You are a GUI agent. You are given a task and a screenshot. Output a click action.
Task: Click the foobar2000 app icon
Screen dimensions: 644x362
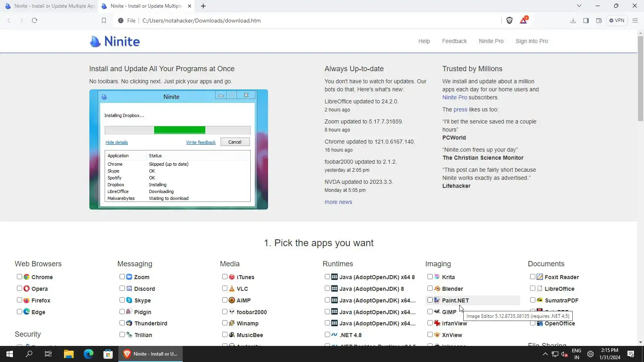point(232,312)
